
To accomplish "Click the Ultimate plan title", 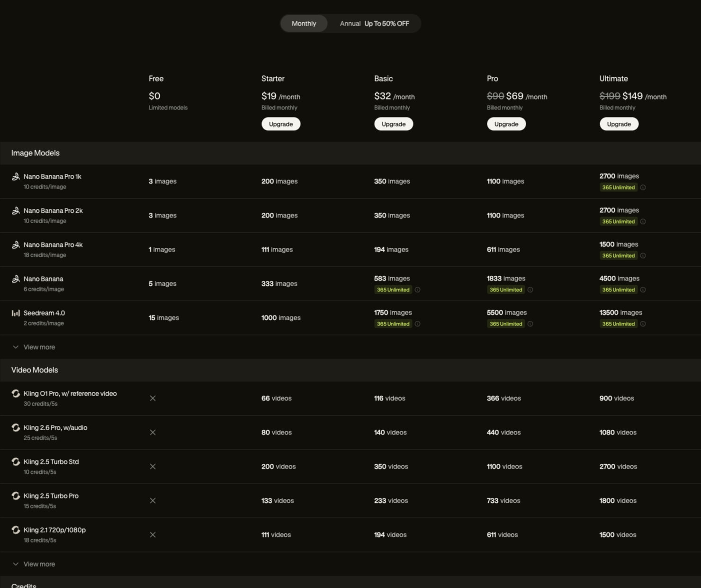I will [x=613, y=79].
